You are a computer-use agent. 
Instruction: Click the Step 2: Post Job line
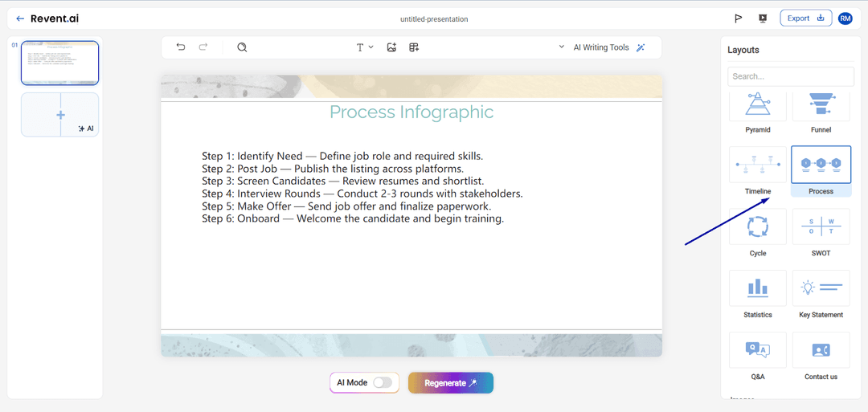click(x=333, y=169)
